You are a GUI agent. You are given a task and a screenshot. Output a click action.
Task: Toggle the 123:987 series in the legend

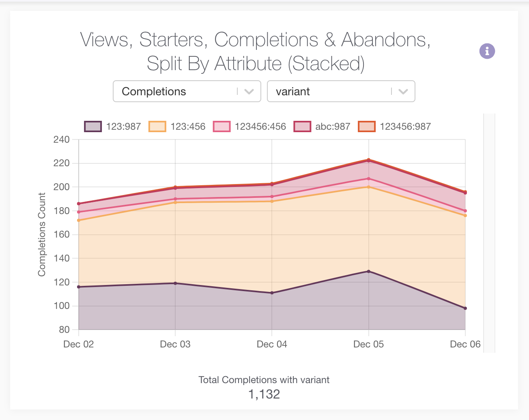pyautogui.click(x=123, y=126)
